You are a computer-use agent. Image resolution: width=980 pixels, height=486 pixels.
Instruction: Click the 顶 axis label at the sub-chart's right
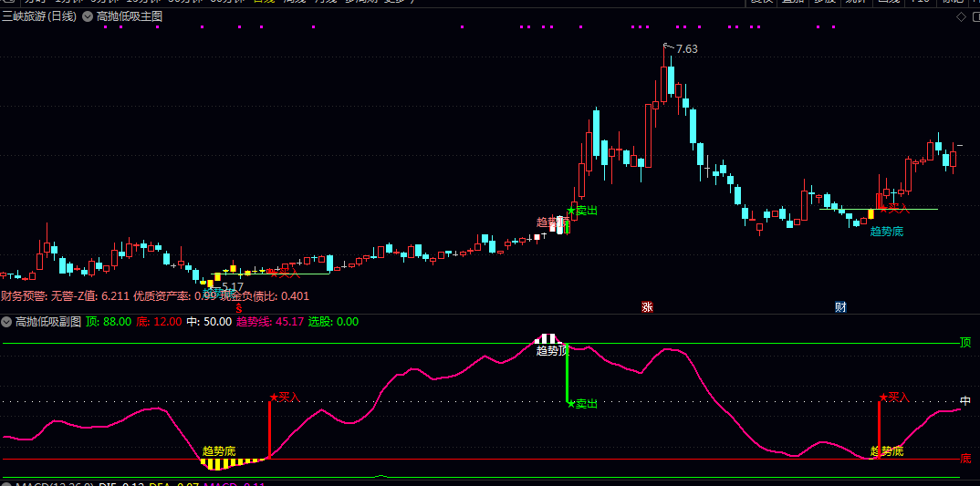[x=965, y=342]
